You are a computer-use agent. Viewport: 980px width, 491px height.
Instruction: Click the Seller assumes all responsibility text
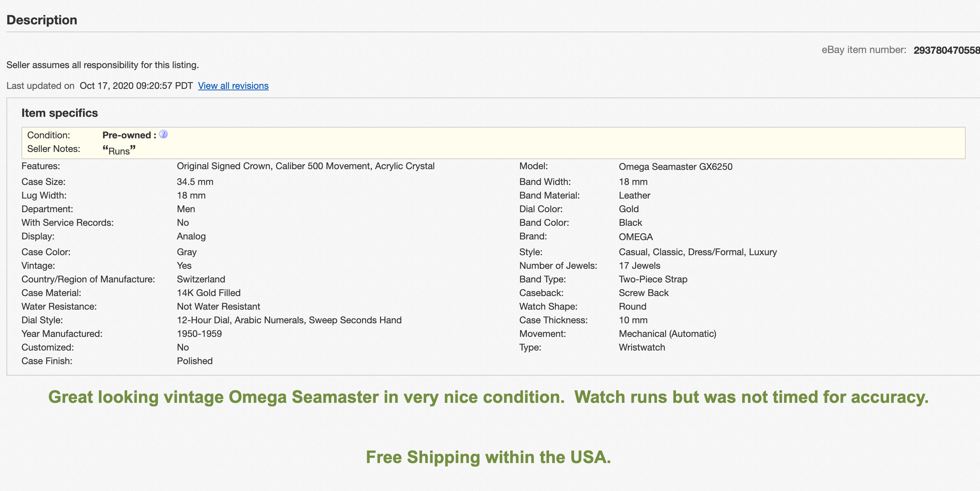tap(102, 65)
